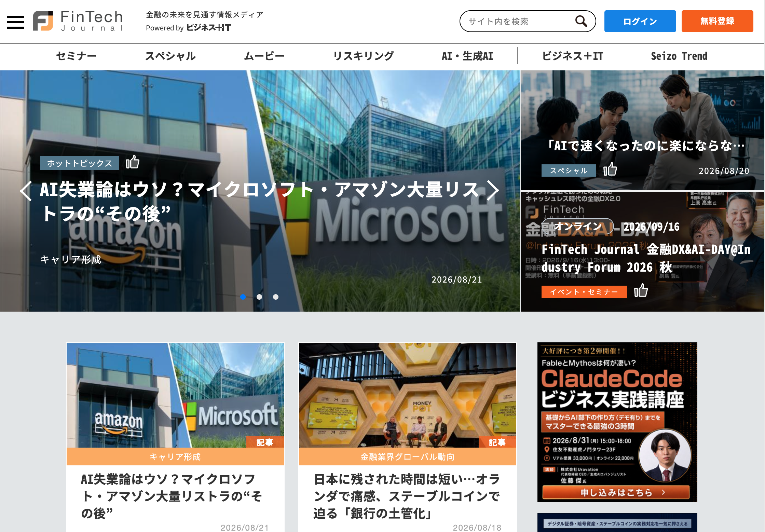Open FinTech Journal 金融DX&AI-DAY forum link
This screenshot has width=765, height=532.
(x=646, y=258)
